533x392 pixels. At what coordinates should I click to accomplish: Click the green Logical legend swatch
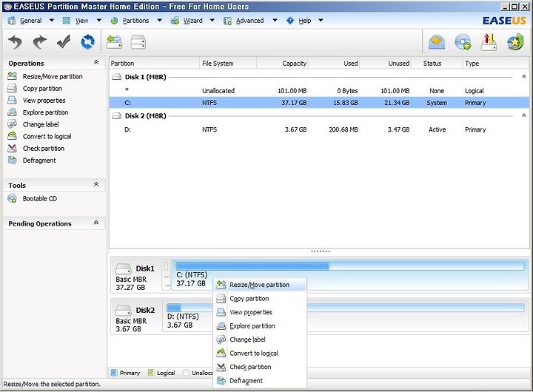(151, 373)
